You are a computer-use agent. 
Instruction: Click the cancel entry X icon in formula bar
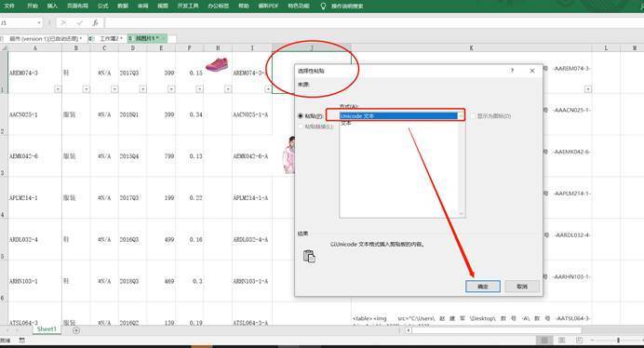click(63, 23)
